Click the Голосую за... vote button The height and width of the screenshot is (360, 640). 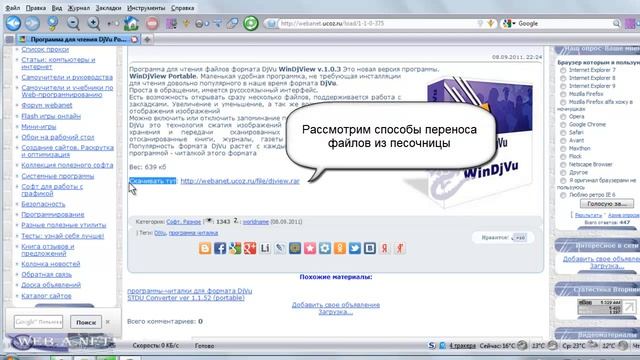607,203
